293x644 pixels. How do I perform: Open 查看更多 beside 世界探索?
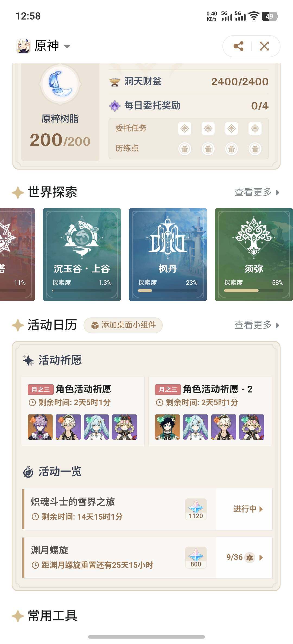pyautogui.click(x=257, y=192)
